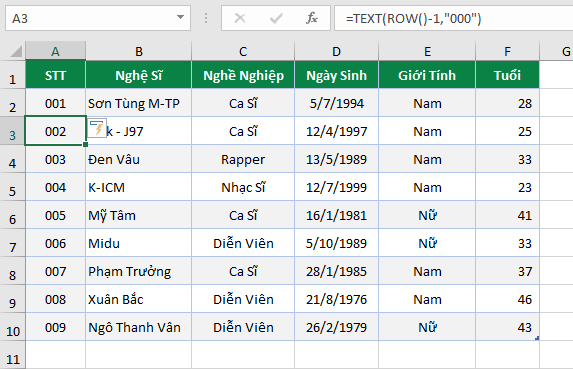Click the formula bar with TEXT(ROW()-1 formula
The image size is (573, 369).
pyautogui.click(x=454, y=18)
